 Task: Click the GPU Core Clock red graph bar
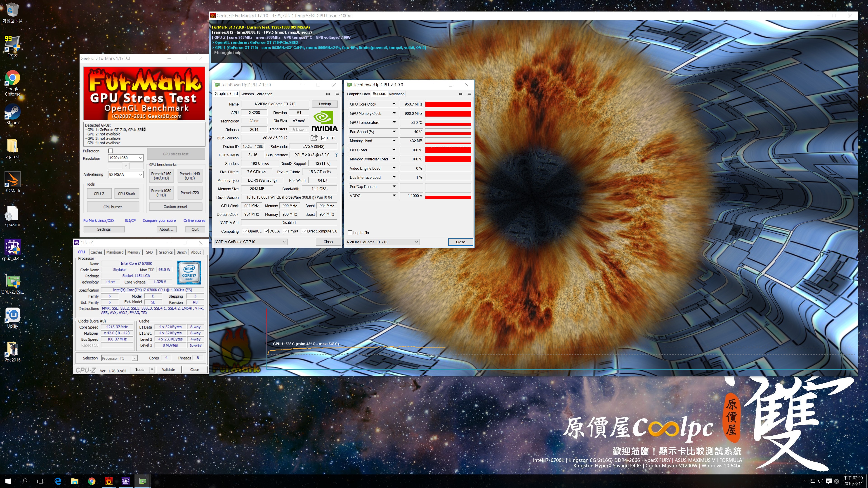tap(448, 104)
